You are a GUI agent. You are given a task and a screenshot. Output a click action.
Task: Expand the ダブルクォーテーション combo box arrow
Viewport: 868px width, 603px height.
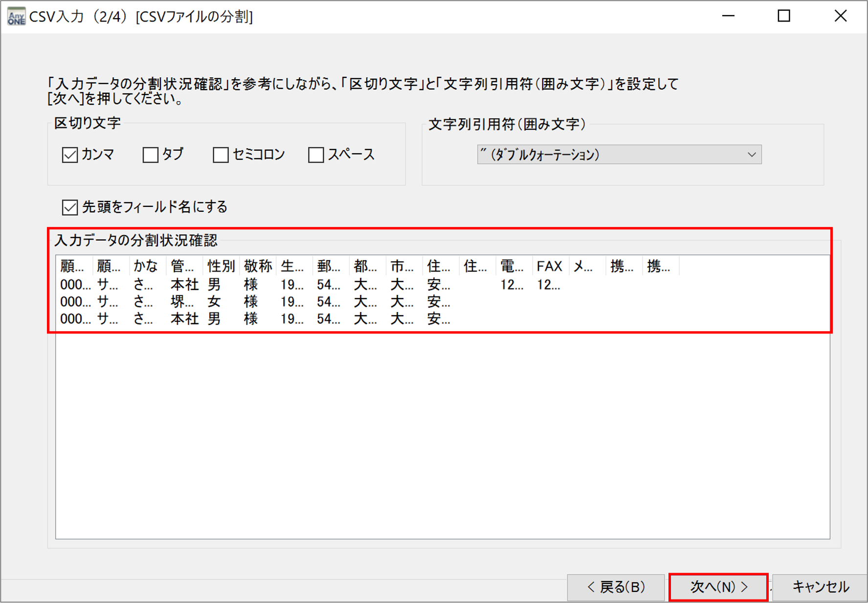[x=752, y=155]
